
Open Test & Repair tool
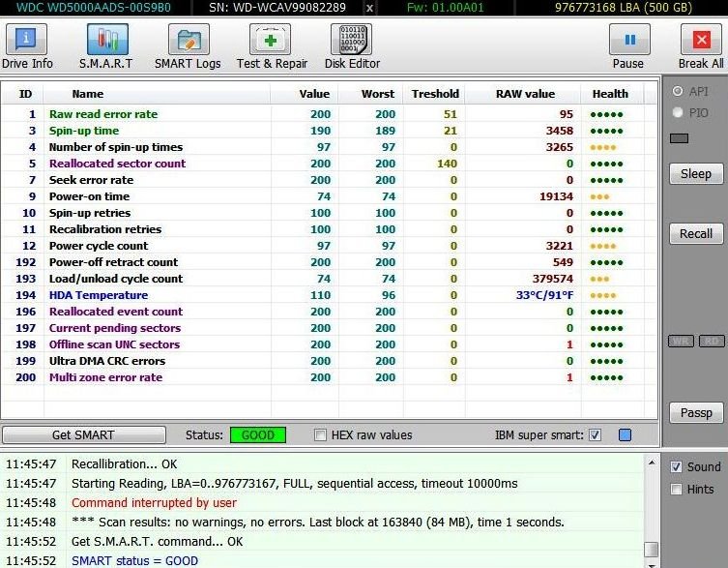click(271, 46)
